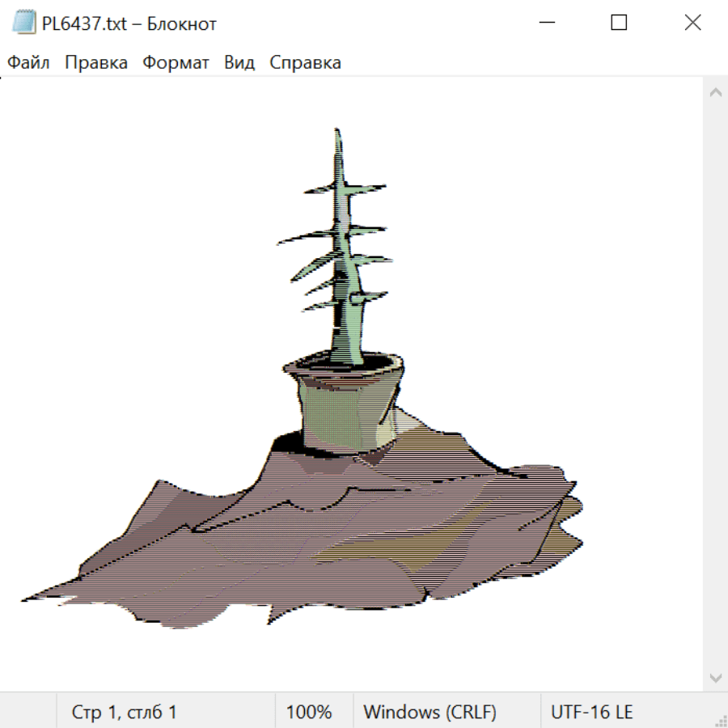Click the Стр 1, стлб 1 status field
Viewport: 728px width, 728px height.
point(124,712)
